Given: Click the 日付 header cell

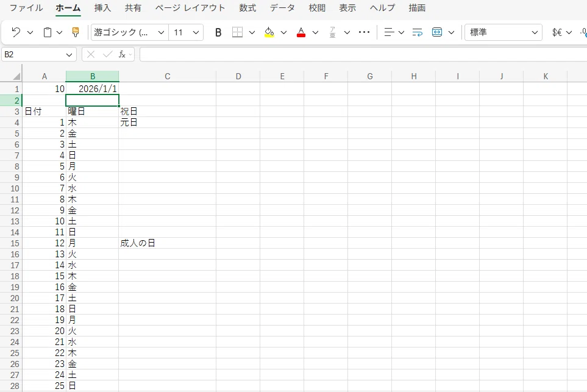Looking at the screenshot, I should (44, 112).
